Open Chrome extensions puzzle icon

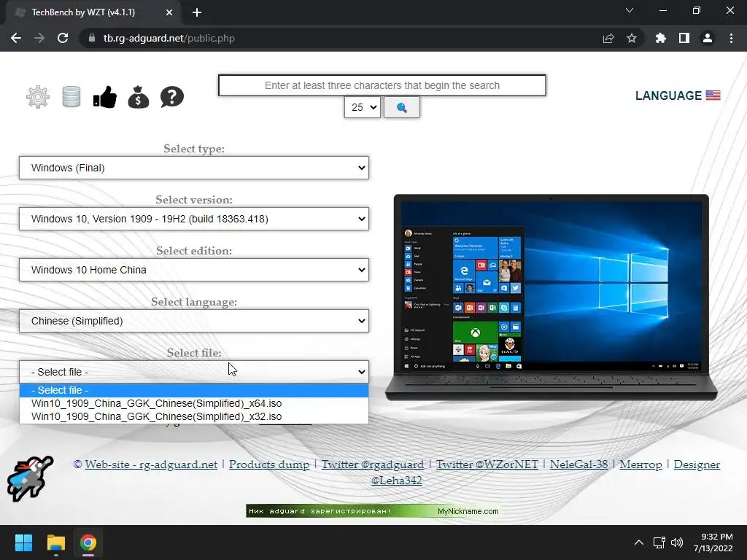[x=661, y=38]
